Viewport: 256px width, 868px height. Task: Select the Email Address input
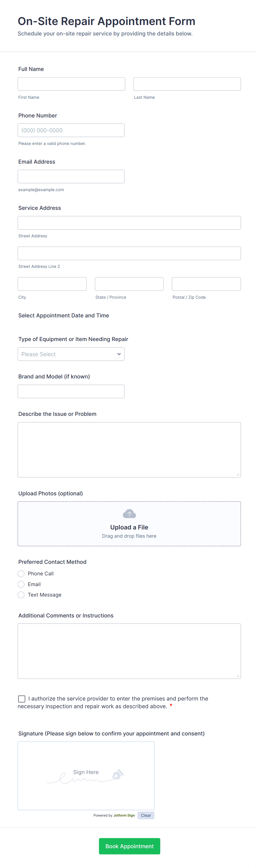click(x=71, y=177)
